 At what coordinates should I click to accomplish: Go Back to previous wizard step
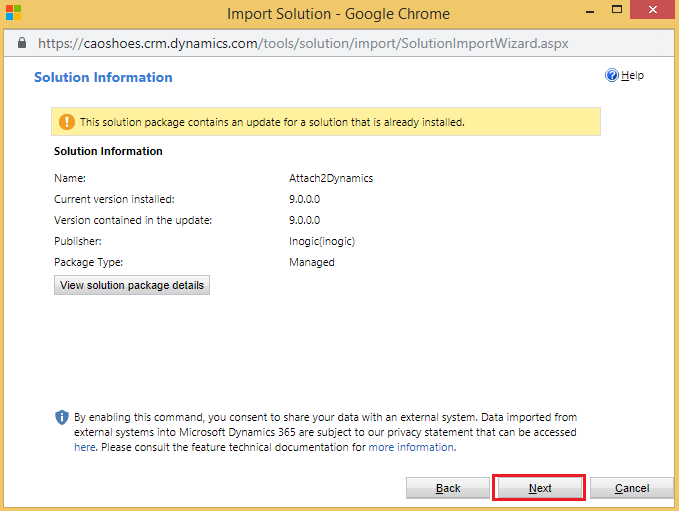click(448, 488)
